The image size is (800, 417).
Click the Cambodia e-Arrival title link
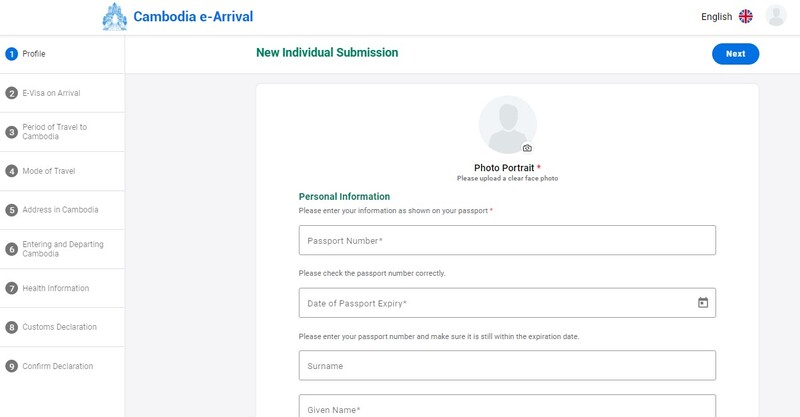[x=193, y=16]
